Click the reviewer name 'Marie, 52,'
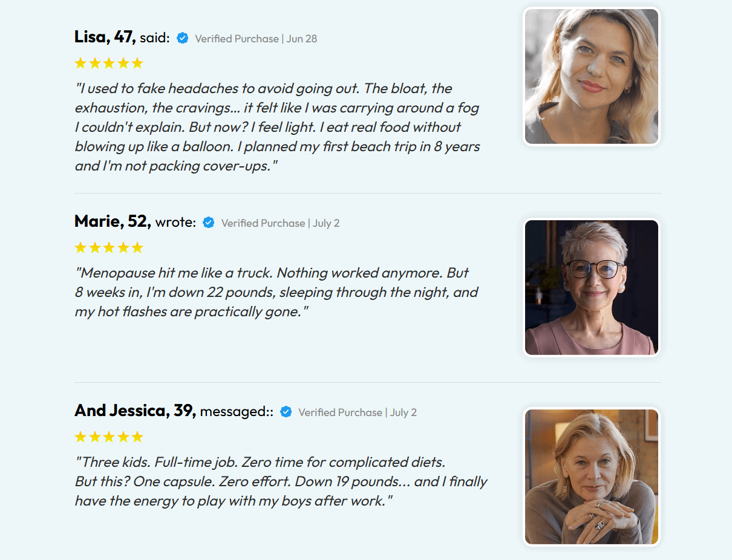Viewport: 732px width, 560px height. tap(113, 221)
